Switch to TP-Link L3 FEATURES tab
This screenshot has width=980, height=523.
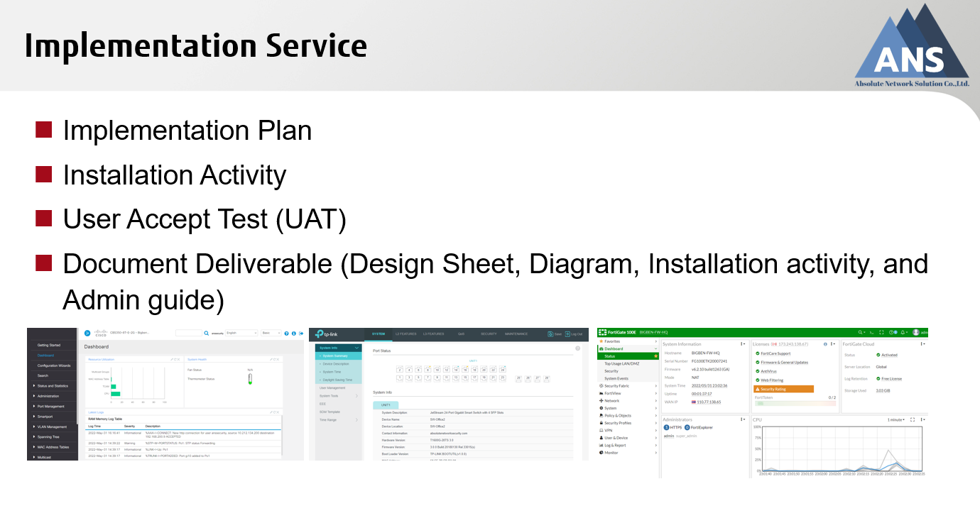point(433,334)
